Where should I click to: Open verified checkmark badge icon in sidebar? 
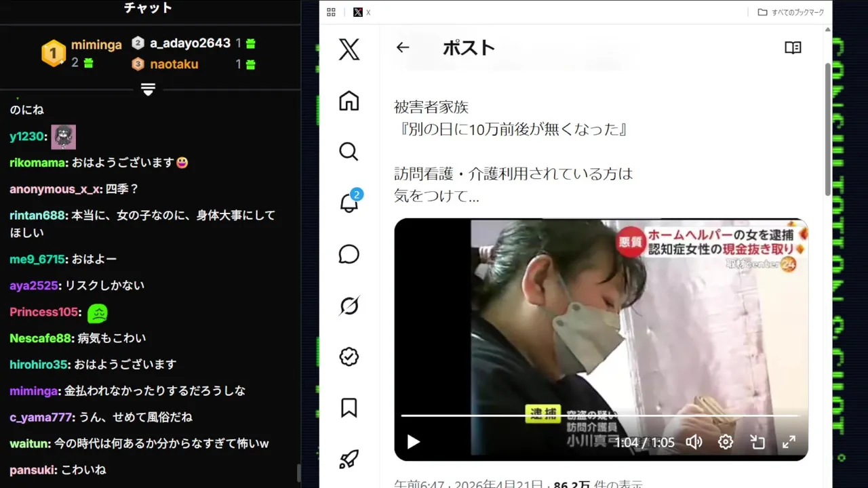(349, 357)
